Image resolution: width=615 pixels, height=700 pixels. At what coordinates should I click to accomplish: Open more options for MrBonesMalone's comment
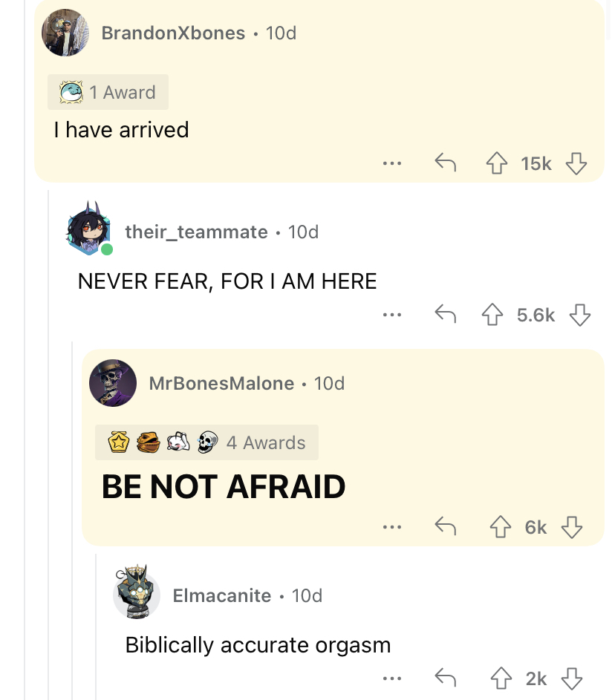click(x=392, y=527)
